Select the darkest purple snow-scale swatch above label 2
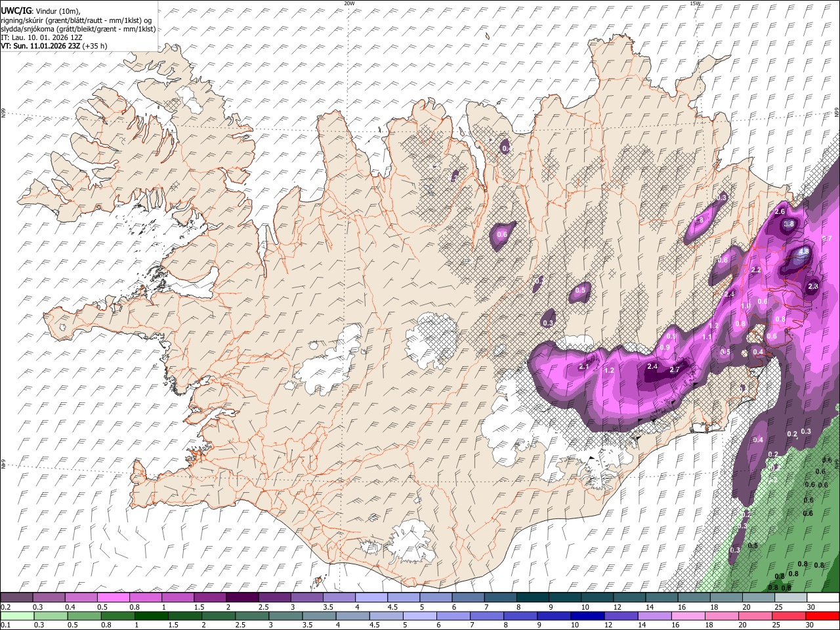The width and height of the screenshot is (840, 630). (241, 597)
